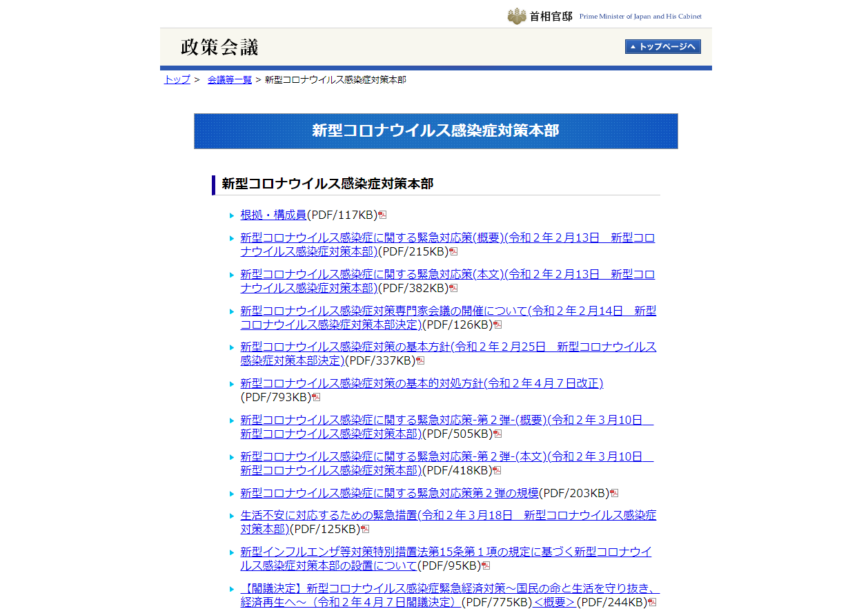This screenshot has height=609, width=868.
Task: Click arrow bullet beside 根拠・構成員
Action: coord(232,215)
